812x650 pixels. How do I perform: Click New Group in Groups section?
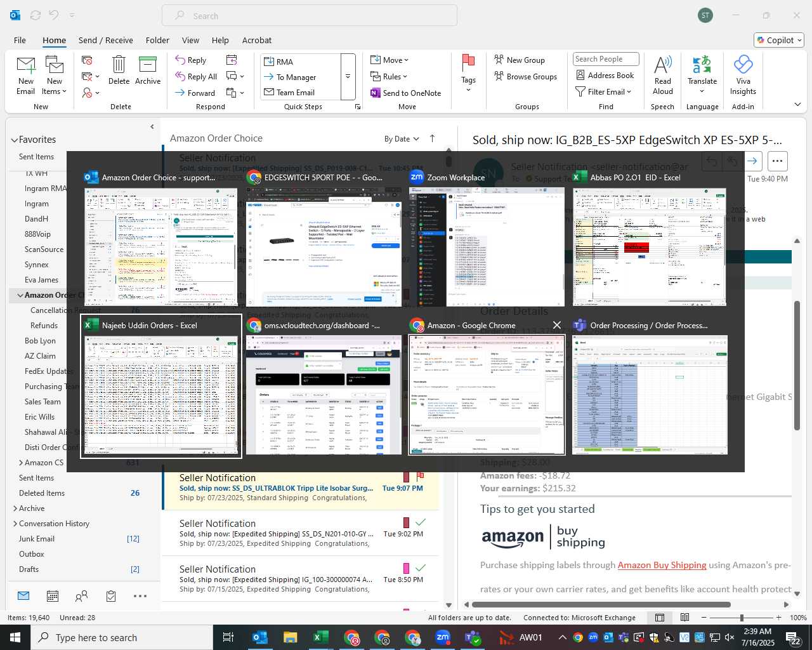(520, 60)
